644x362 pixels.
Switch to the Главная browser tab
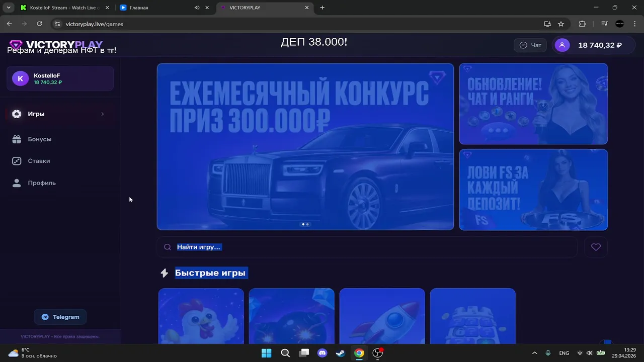click(165, 8)
